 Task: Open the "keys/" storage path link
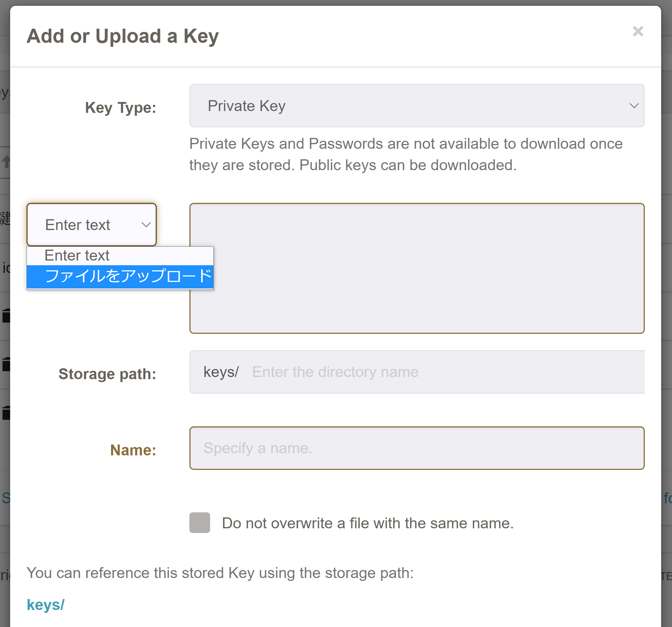(45, 604)
